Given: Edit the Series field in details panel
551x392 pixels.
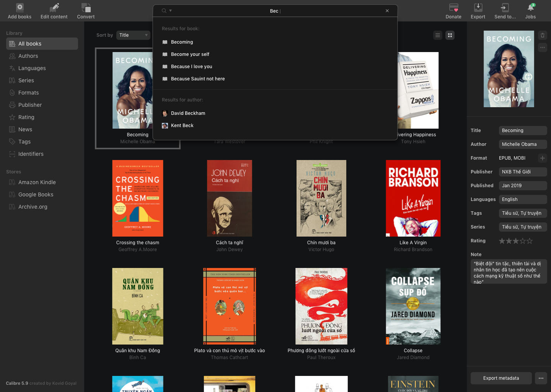Looking at the screenshot, I should coord(523,227).
